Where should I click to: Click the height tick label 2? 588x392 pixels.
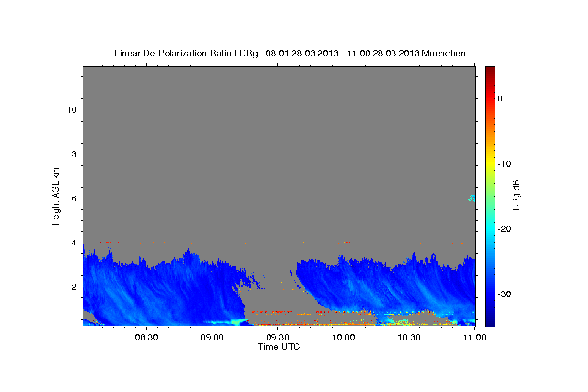(x=74, y=287)
